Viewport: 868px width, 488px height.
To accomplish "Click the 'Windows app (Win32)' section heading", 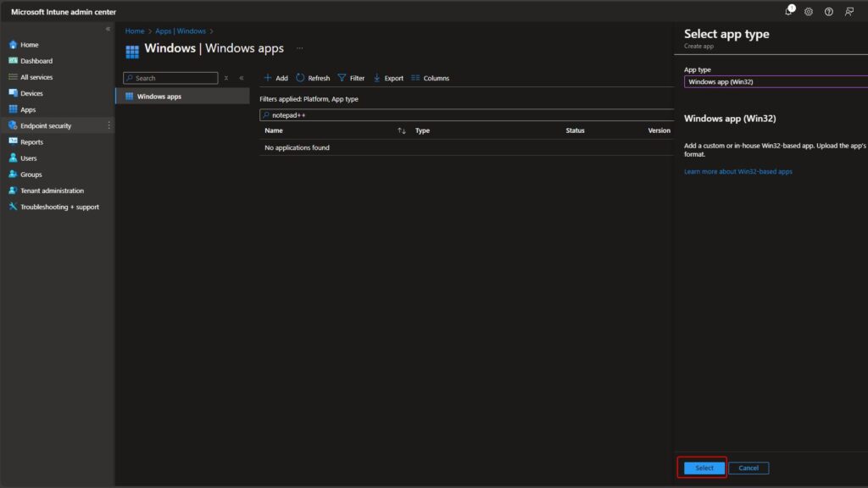I will pyautogui.click(x=730, y=119).
